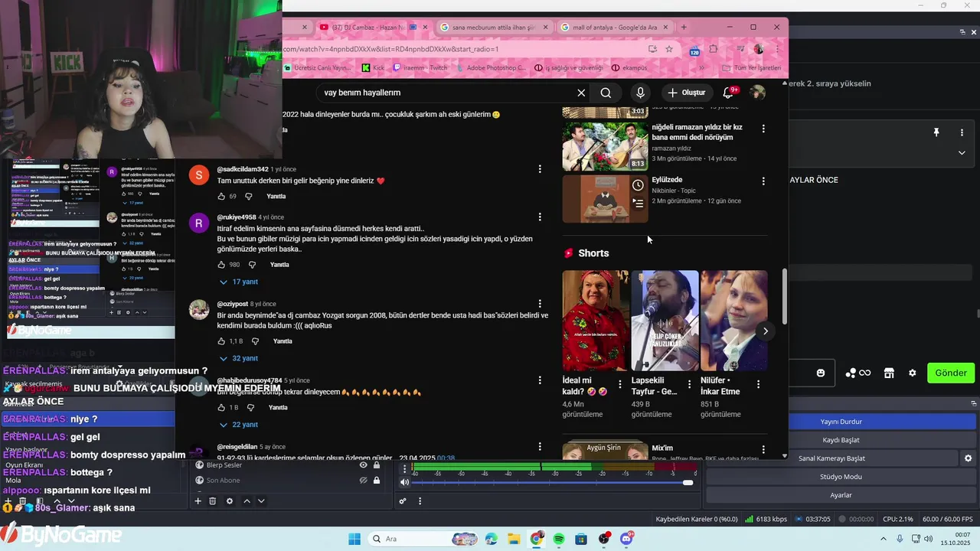Open the Chrome extensions puzzle icon
This screenshot has width=980, height=551.
(x=714, y=49)
